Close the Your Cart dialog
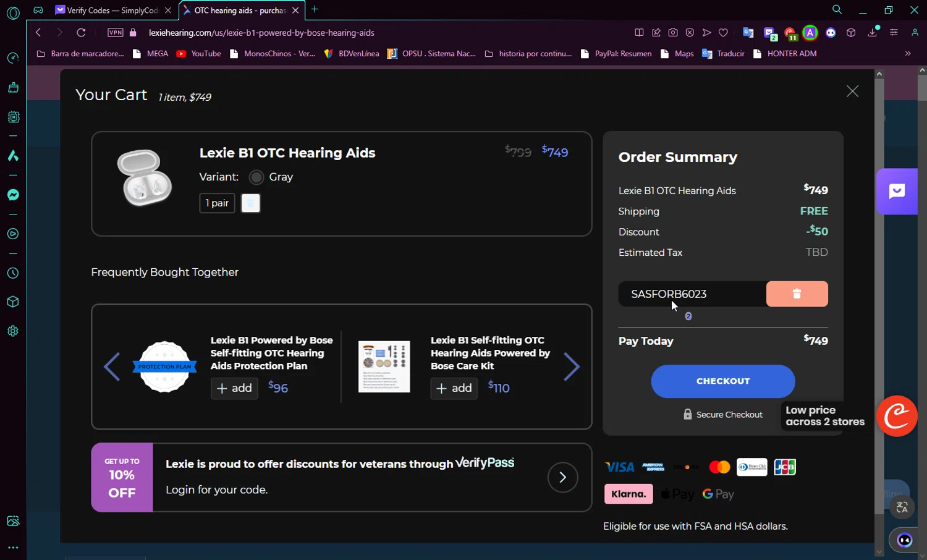 pos(852,91)
